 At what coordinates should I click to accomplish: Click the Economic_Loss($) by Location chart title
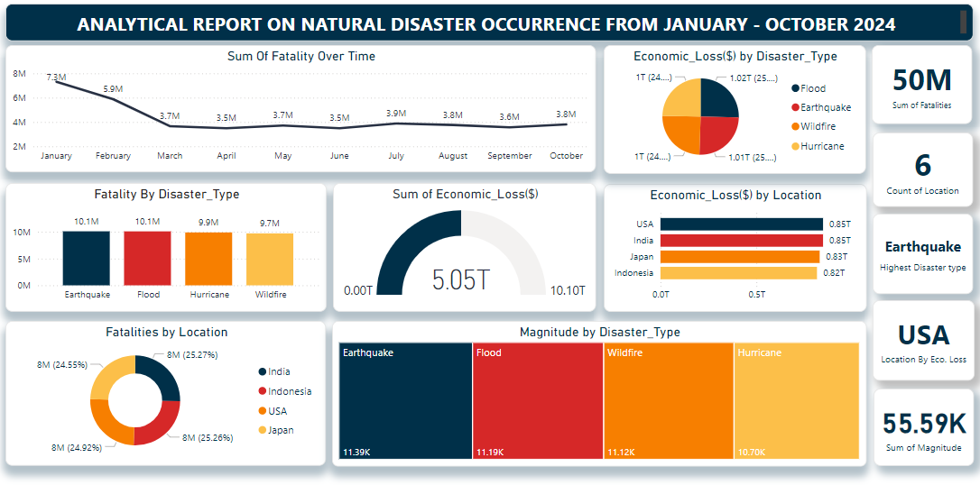735,195
